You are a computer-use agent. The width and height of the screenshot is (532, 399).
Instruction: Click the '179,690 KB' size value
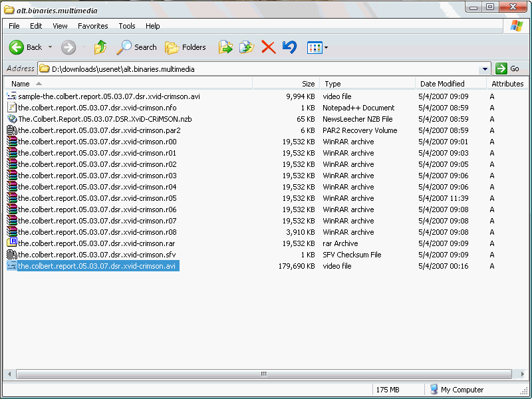tap(297, 266)
